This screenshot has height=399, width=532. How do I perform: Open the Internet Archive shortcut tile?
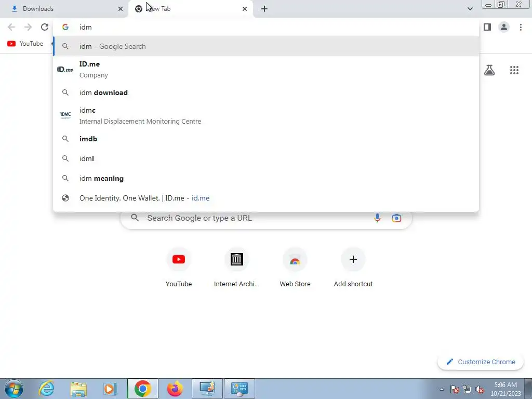pyautogui.click(x=236, y=268)
